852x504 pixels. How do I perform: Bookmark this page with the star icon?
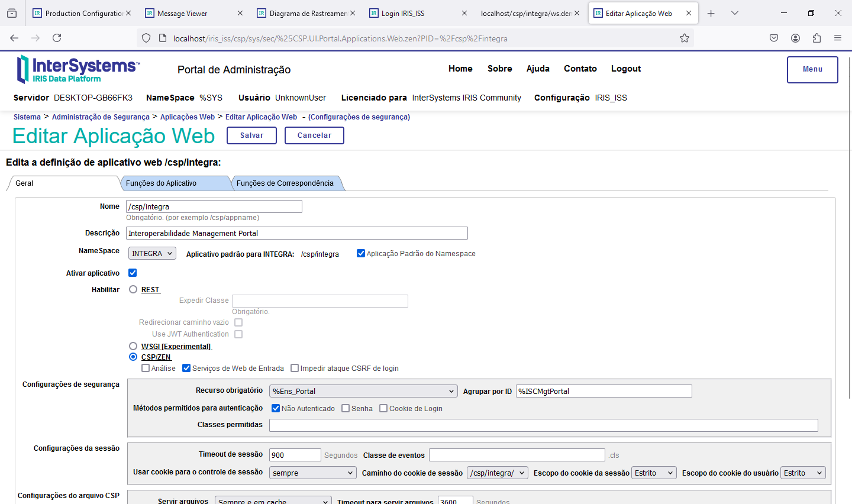coord(685,38)
